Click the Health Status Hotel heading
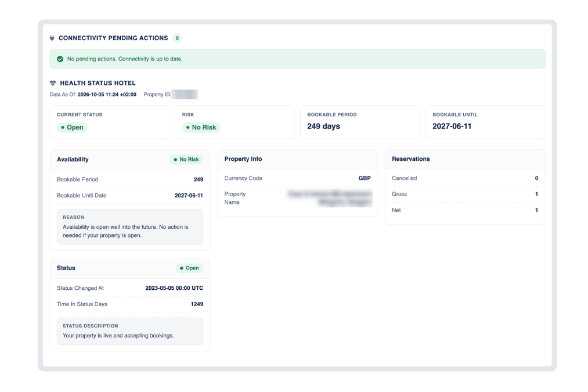Viewport: 588px width, 392px height. click(x=98, y=83)
